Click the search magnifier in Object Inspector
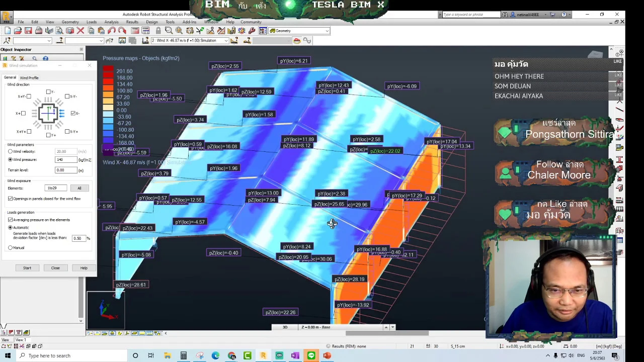This screenshot has width=644, height=362. pos(35,59)
